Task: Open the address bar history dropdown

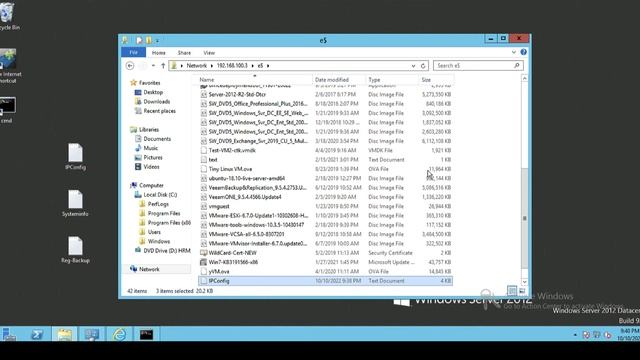Action: point(413,66)
